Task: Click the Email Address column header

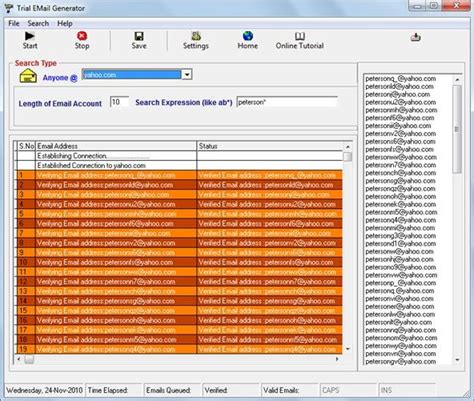Action: 116,146
